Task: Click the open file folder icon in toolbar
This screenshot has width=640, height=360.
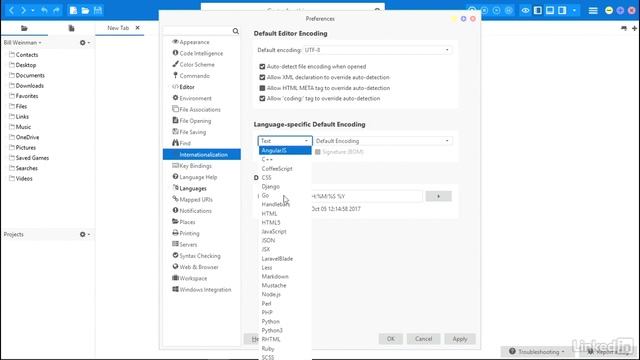Action: [85, 10]
